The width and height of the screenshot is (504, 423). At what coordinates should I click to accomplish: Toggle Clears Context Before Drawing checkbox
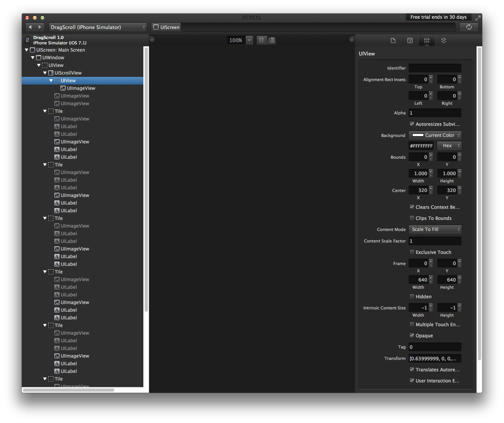(x=412, y=207)
